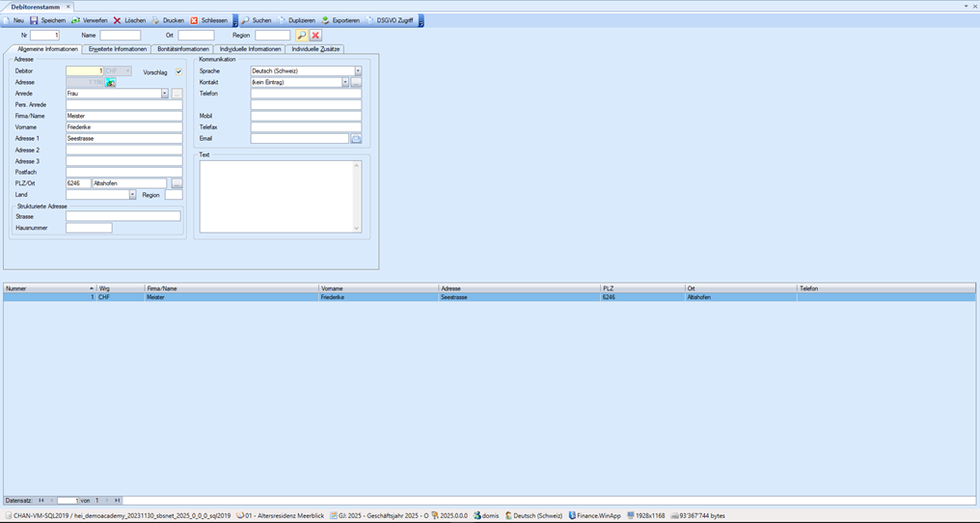
Task: Print with the Drucken button
Action: [x=168, y=20]
